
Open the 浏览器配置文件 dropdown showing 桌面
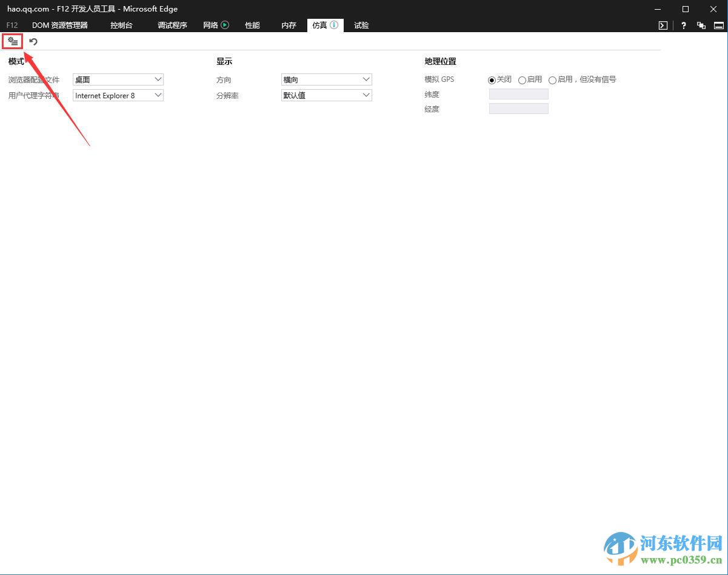click(118, 79)
